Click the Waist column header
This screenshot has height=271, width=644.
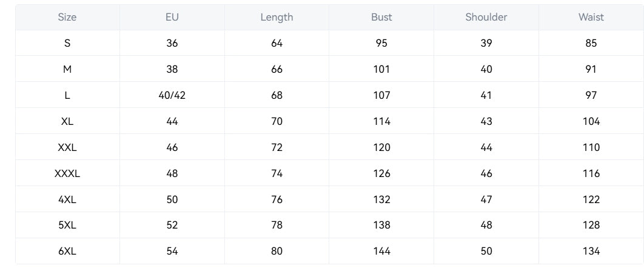coord(591,17)
